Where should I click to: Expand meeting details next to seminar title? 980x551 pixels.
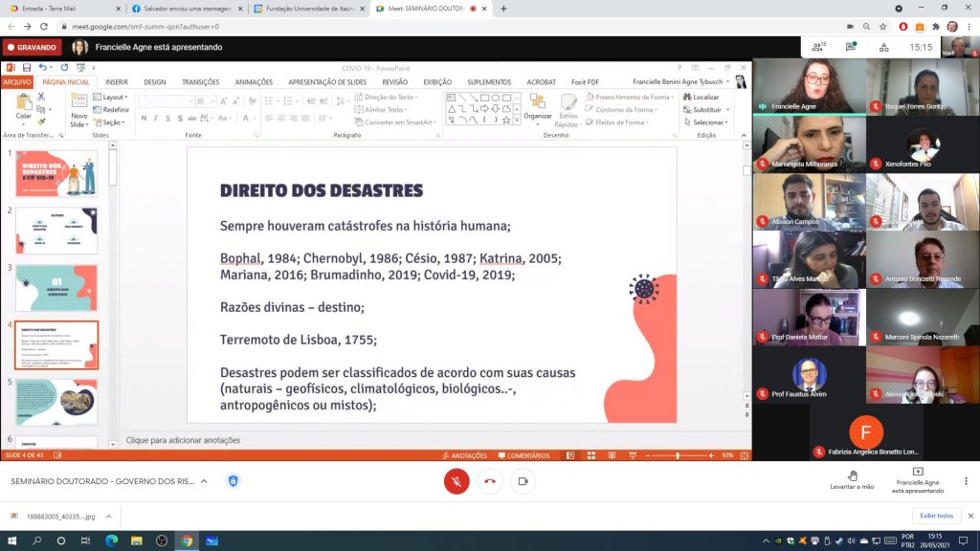[x=204, y=481]
